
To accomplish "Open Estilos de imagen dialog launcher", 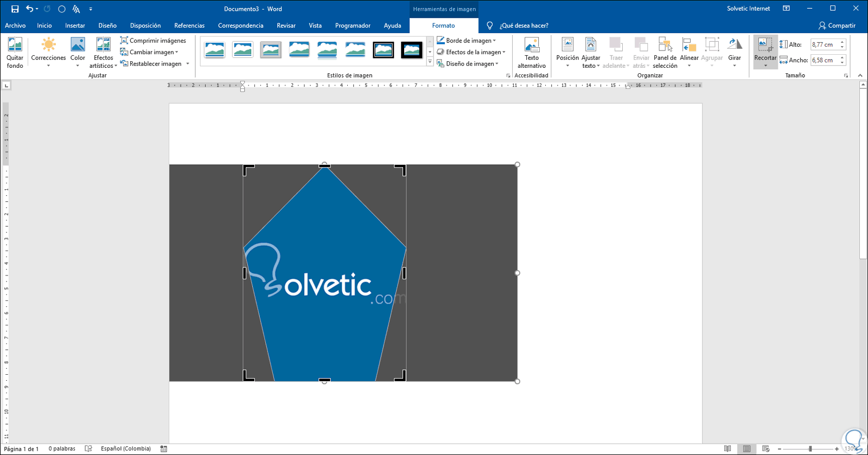I will [508, 75].
